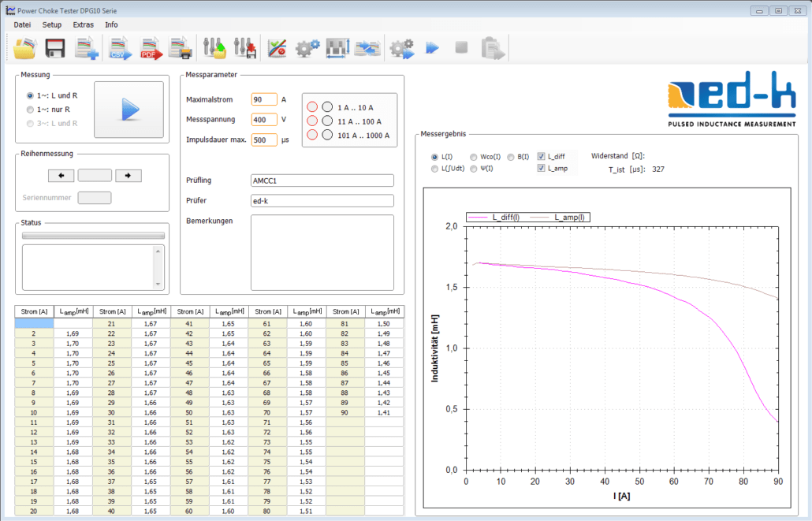Viewport: 812px width, 521px height.
Task: Click the open file folder icon
Action: [x=25, y=49]
